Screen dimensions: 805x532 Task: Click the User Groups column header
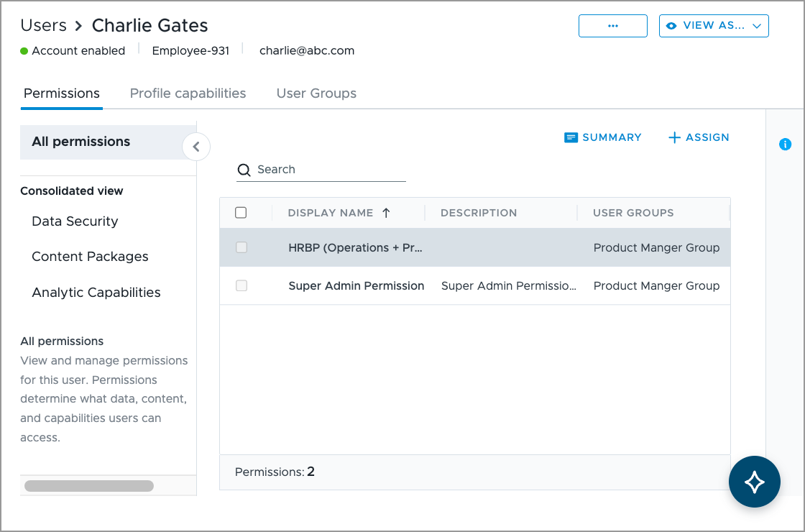pyautogui.click(x=633, y=213)
